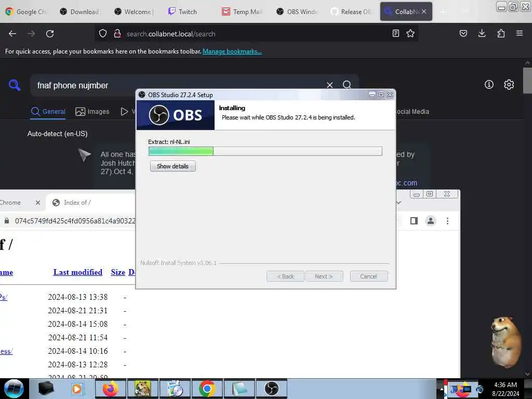The width and height of the screenshot is (532, 399).
Task: Reload the Firefox page
Action: coord(50,34)
